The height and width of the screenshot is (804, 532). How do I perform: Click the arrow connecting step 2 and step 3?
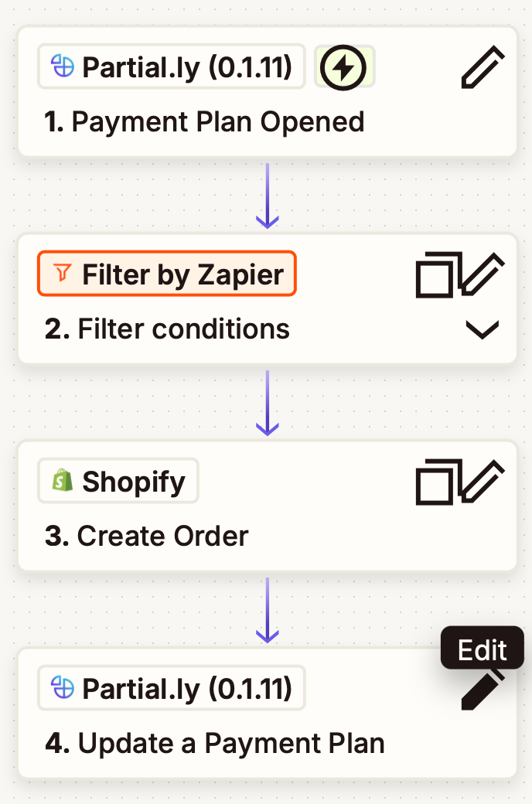[x=267, y=404]
